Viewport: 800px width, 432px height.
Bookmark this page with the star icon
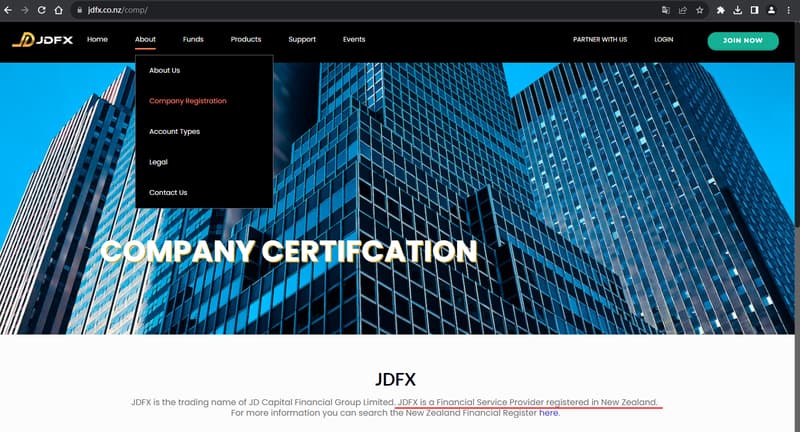tap(699, 10)
